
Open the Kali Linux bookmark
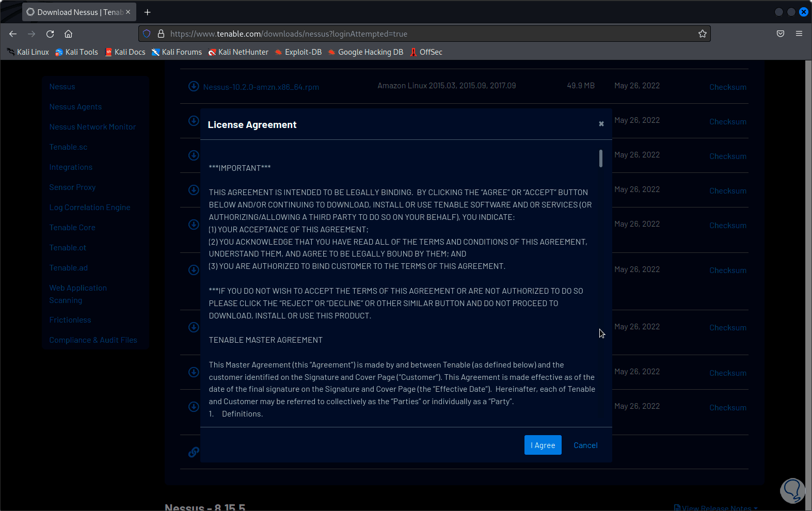click(28, 52)
